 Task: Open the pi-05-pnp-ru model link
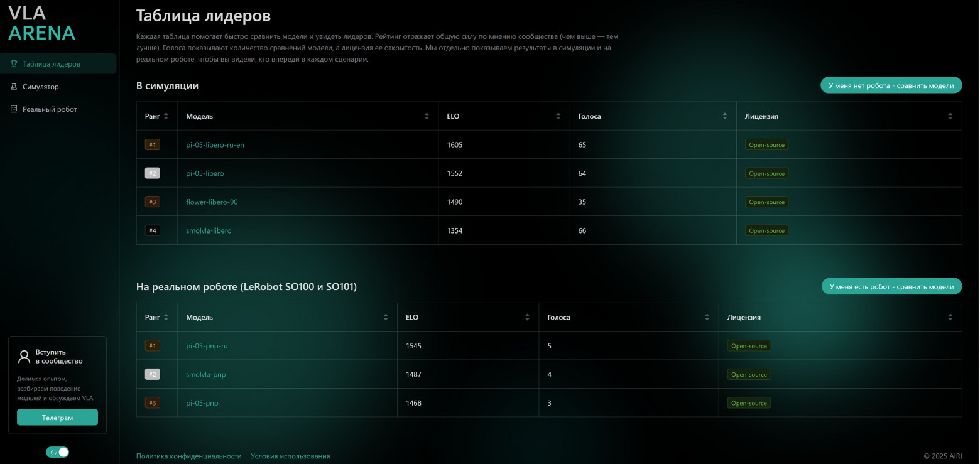click(x=207, y=346)
